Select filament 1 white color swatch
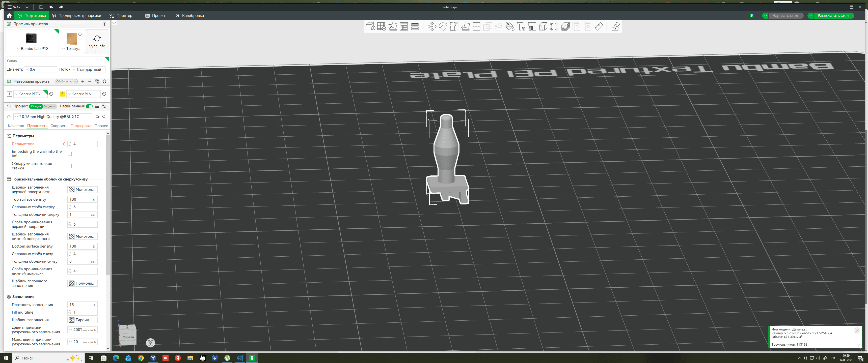The image size is (868, 363). click(9, 94)
